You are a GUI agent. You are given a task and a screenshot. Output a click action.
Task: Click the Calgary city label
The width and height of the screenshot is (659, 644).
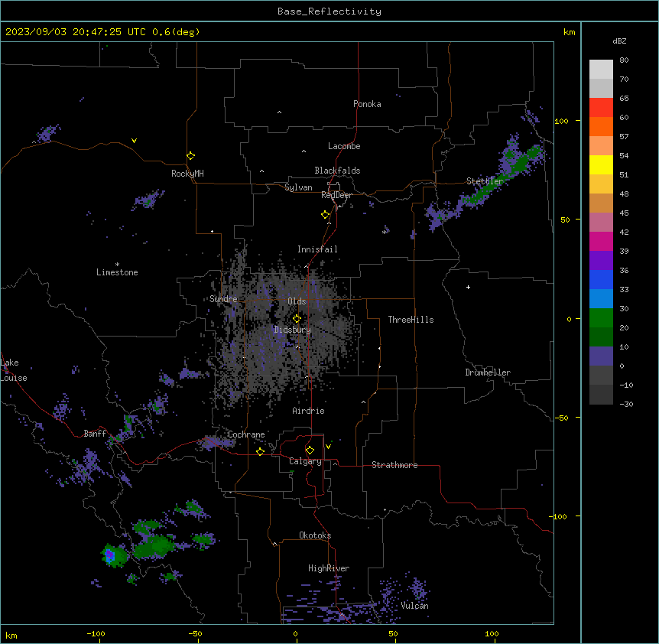(x=305, y=461)
